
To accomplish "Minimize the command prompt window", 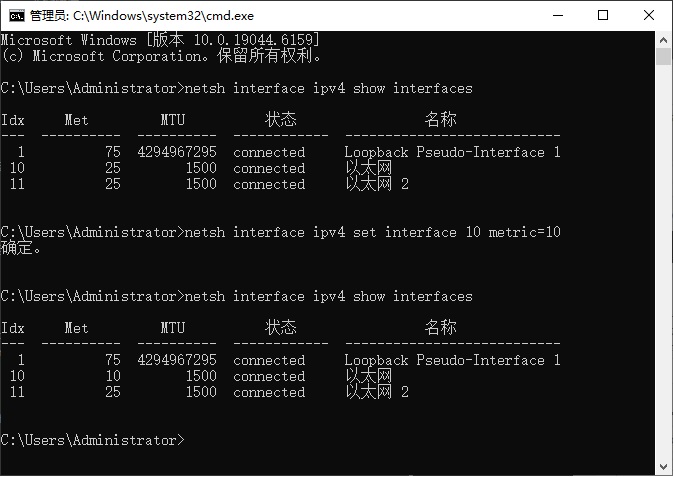I will coord(558,15).
